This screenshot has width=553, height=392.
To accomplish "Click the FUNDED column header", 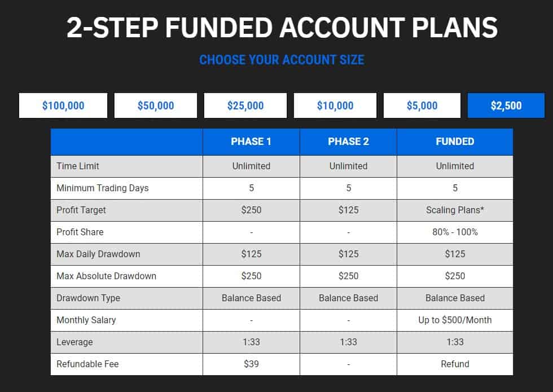I will [455, 142].
